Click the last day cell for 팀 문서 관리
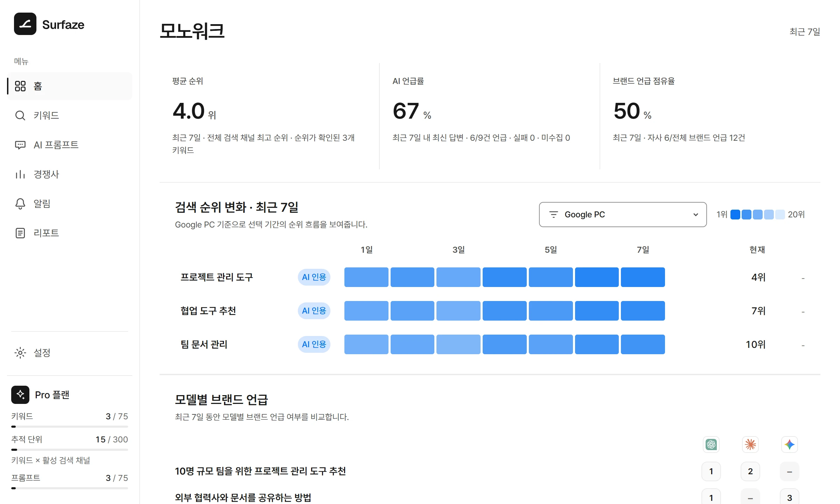The height and width of the screenshot is (504, 840). tap(643, 344)
